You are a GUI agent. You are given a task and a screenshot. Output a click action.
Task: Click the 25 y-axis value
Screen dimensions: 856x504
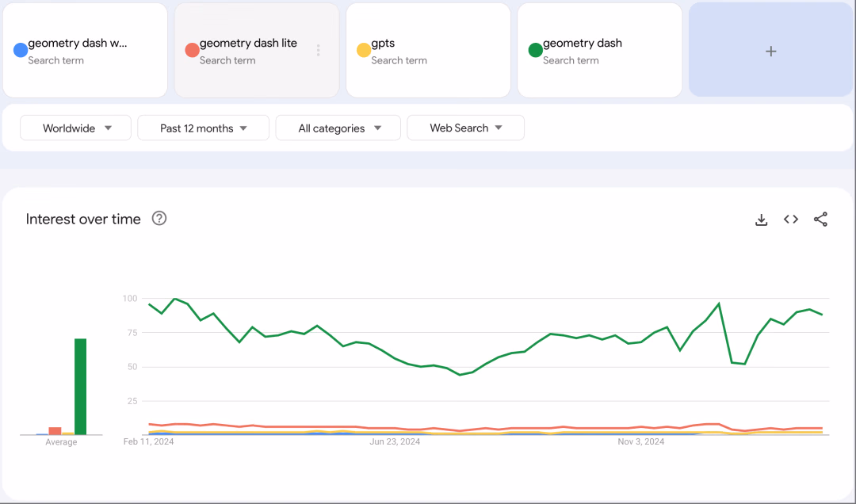click(132, 401)
